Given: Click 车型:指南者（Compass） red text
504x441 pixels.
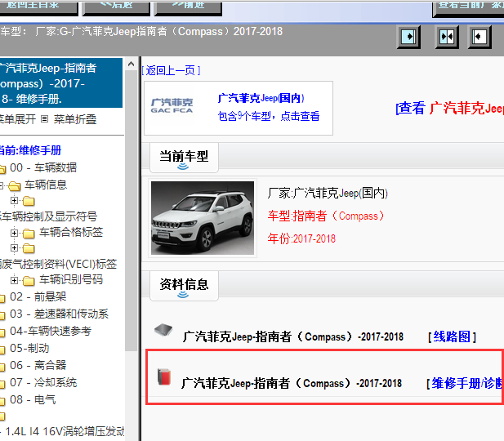Looking at the screenshot, I should click(x=326, y=216).
